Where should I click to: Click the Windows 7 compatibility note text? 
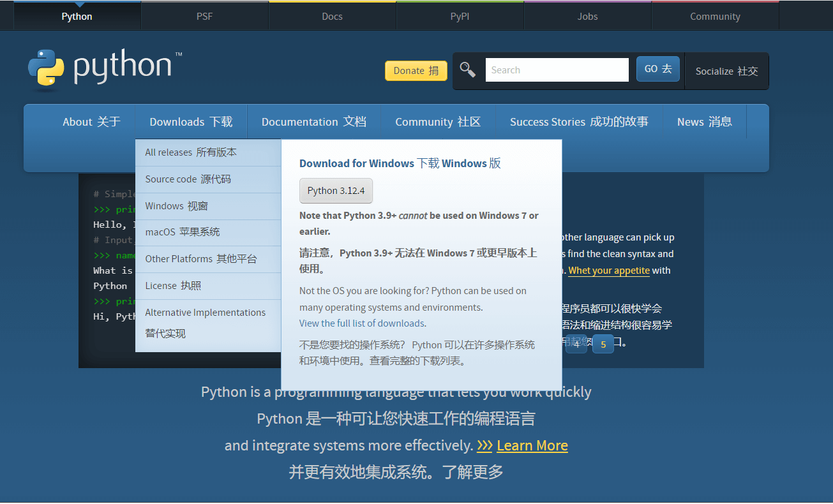(419, 223)
